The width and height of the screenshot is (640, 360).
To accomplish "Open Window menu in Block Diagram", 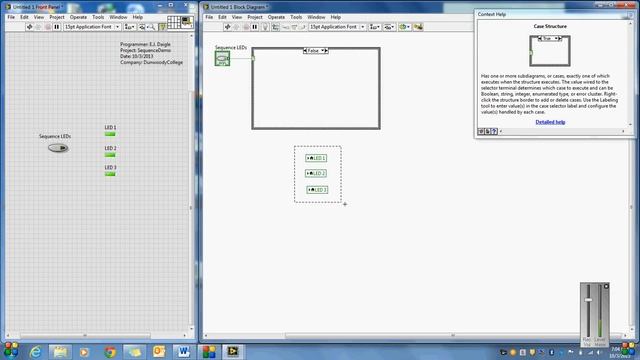I will (x=316, y=17).
